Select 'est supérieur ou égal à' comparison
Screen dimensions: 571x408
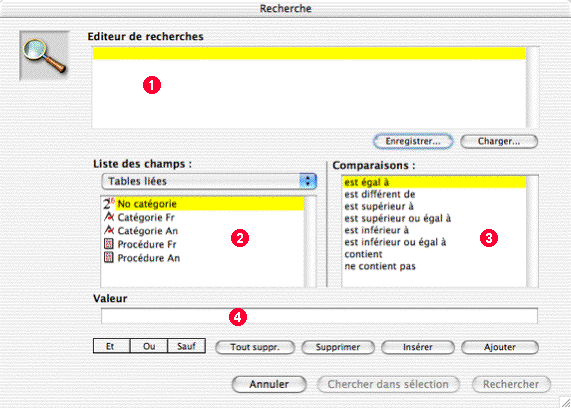click(x=398, y=218)
